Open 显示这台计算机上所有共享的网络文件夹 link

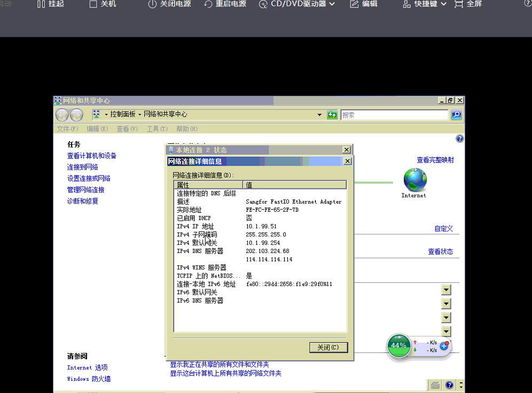pyautogui.click(x=225, y=374)
